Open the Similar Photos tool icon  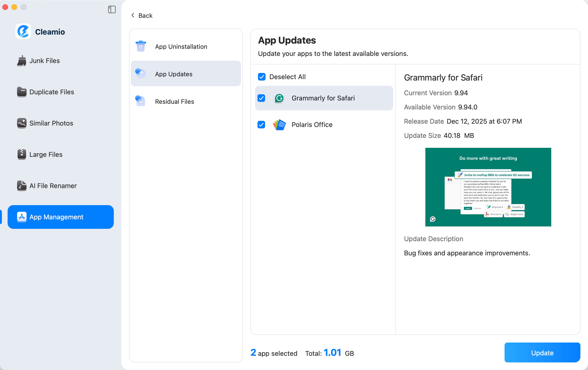22,123
